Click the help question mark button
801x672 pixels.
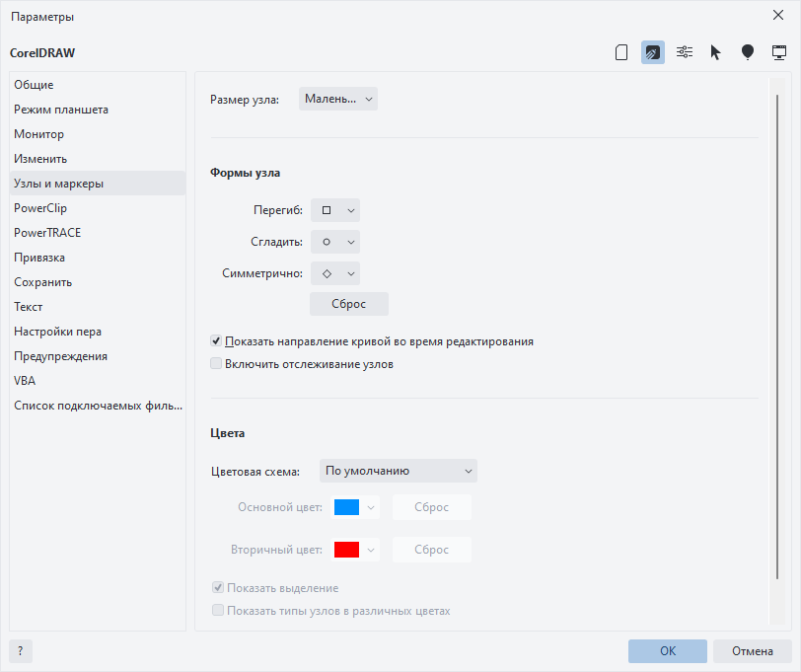click(x=21, y=651)
